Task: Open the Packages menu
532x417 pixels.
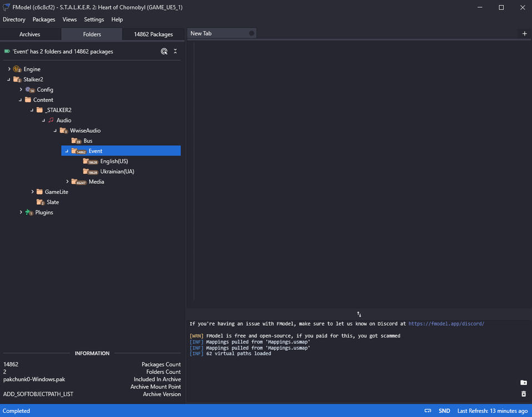Action: point(44,19)
